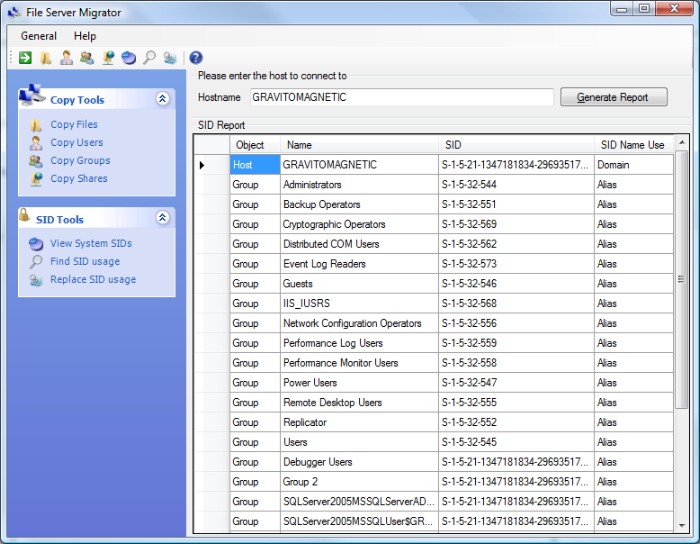
Task: Collapse the SID Tools panel
Action: tap(162, 218)
